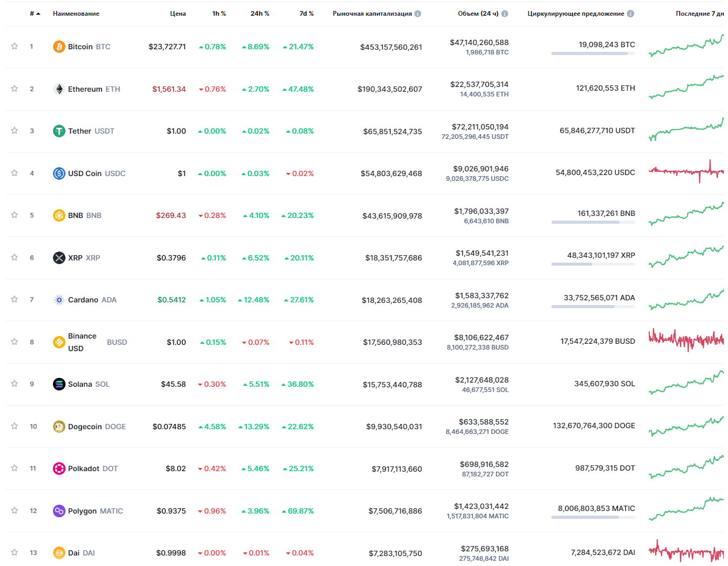Sort table by 7d % column
The image size is (728, 566).
(x=306, y=14)
